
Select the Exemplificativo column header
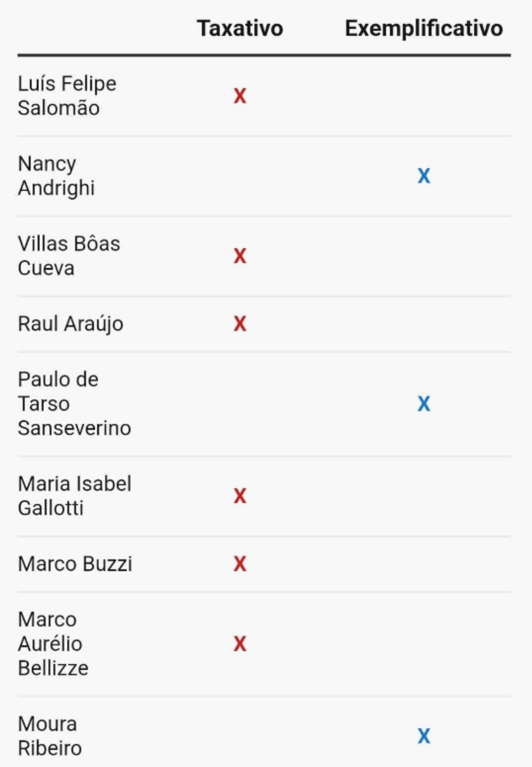point(424,28)
